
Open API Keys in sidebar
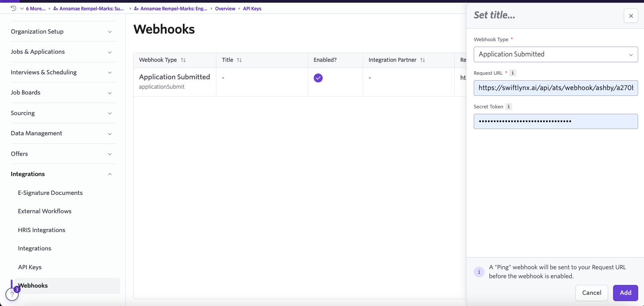(30, 267)
